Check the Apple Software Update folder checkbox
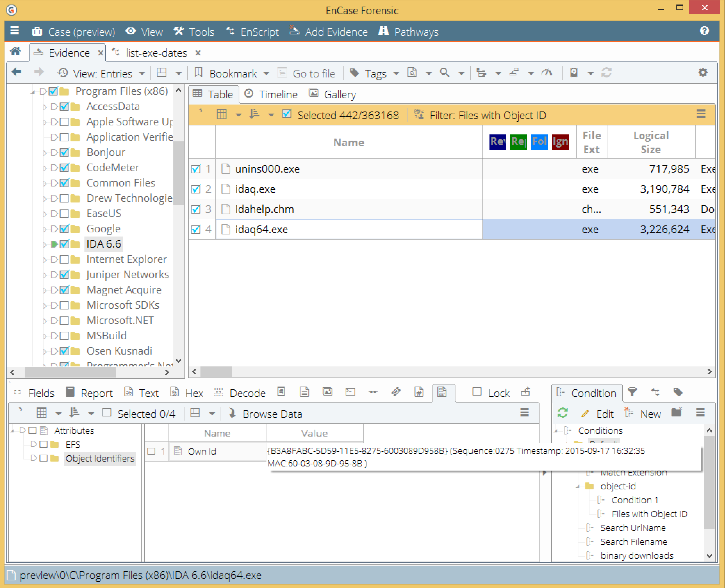 tap(64, 122)
